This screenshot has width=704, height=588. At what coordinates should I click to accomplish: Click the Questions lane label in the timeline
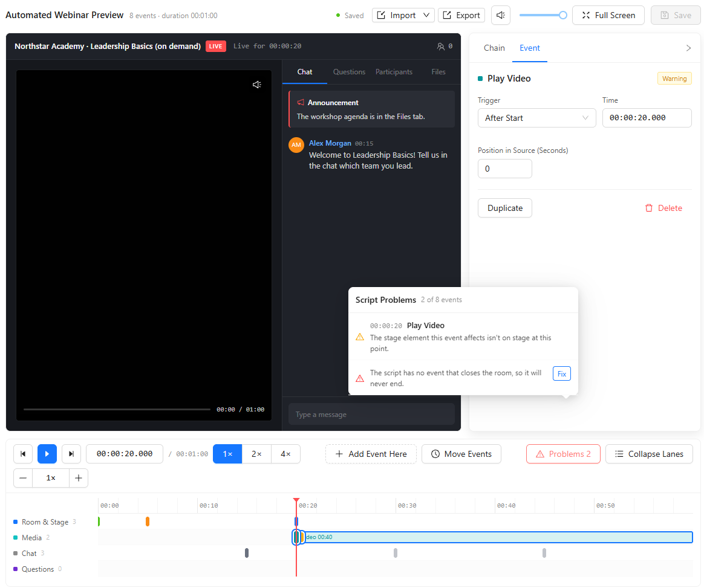37,569
